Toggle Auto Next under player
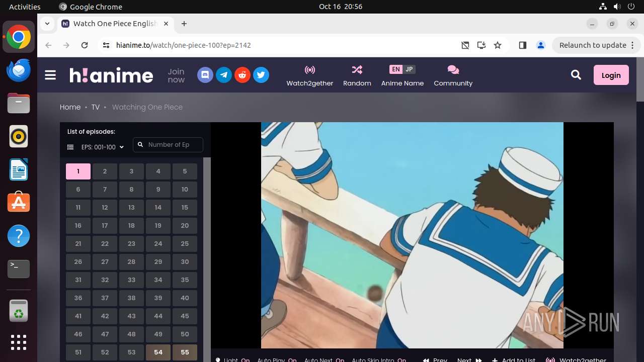 [x=324, y=359]
